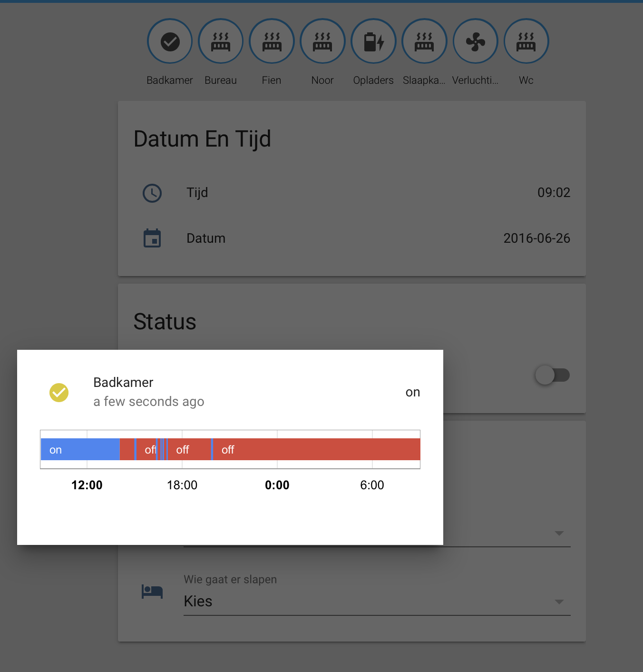The image size is (643, 672).
Task: Expand the upper dropdown arrow above Kies
Action: click(559, 533)
